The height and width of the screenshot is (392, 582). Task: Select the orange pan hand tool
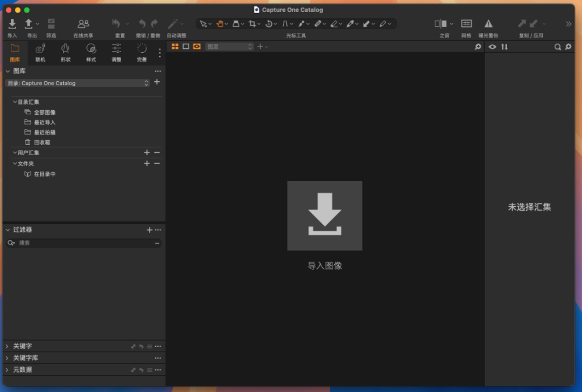[x=219, y=24]
